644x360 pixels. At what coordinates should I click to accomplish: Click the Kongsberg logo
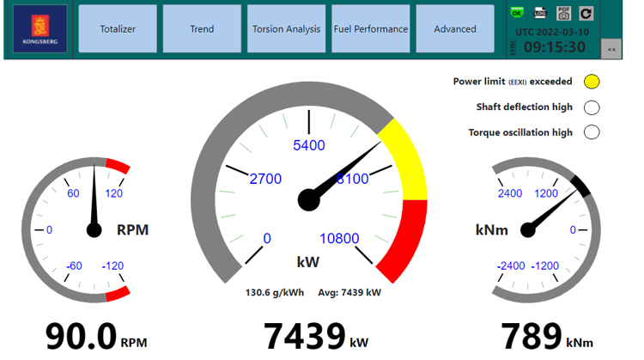39,29
